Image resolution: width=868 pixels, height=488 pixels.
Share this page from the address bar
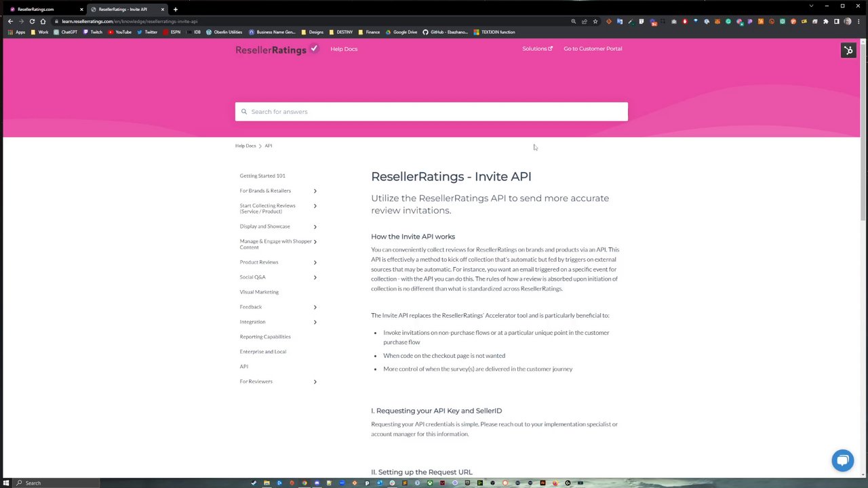pos(585,21)
